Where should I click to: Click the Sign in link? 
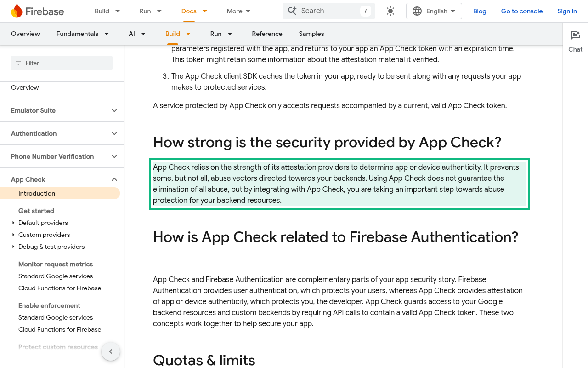[567, 11]
